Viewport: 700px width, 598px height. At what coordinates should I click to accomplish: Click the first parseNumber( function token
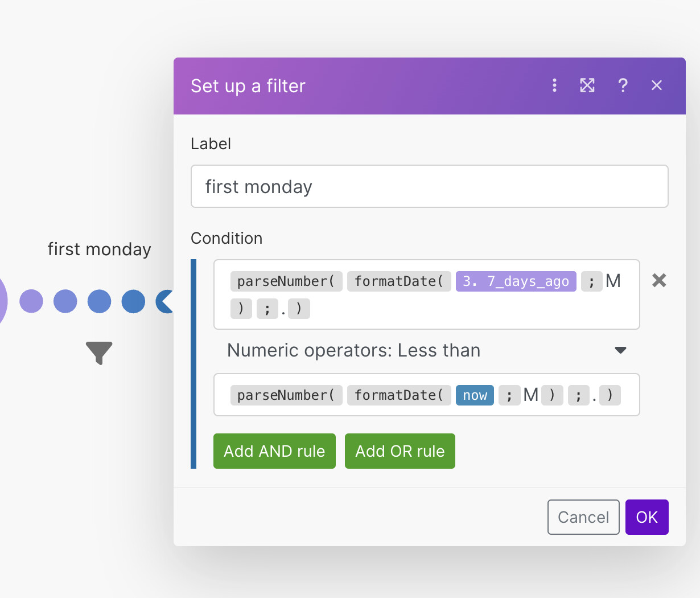(286, 281)
